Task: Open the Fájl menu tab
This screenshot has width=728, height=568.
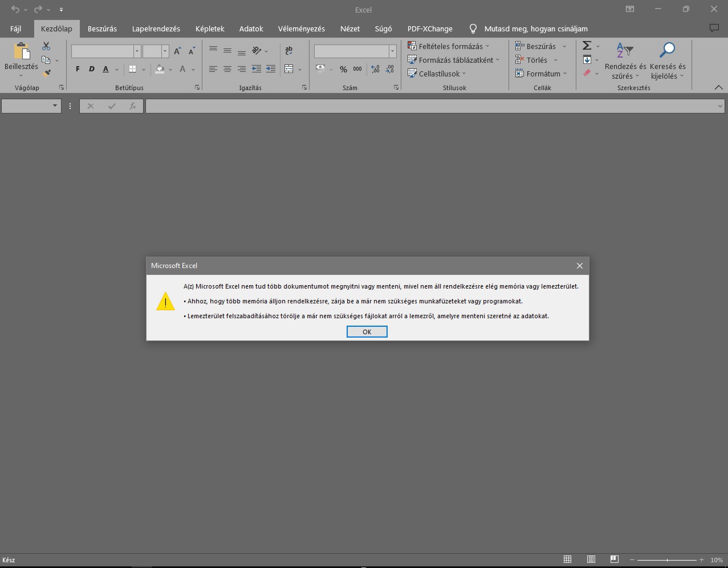Action: tap(16, 29)
